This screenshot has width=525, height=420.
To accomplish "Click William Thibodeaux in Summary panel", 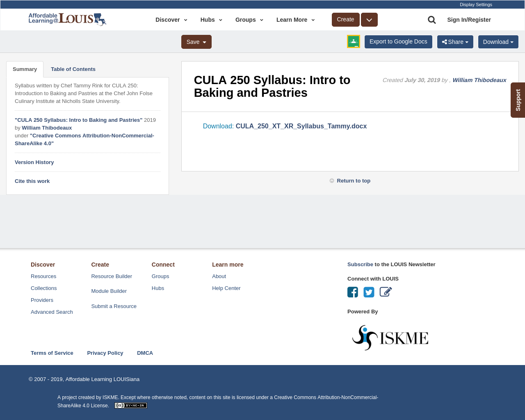I will [47, 128].
